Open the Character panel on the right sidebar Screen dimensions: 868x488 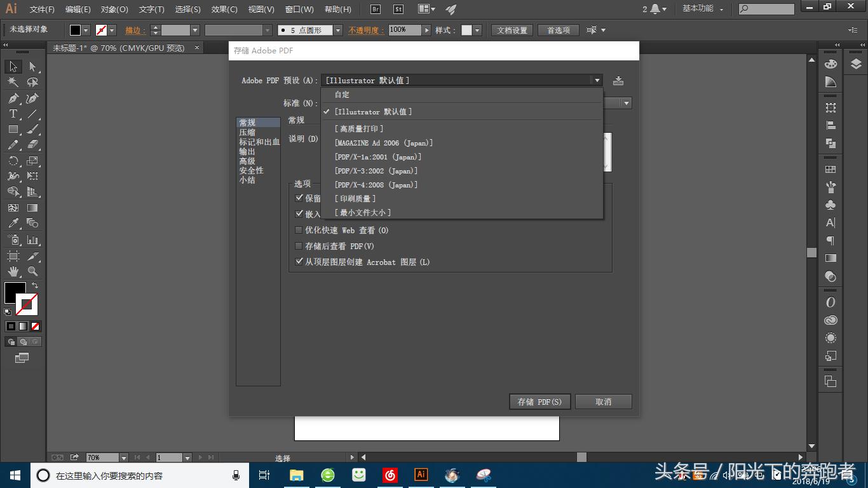coord(831,222)
